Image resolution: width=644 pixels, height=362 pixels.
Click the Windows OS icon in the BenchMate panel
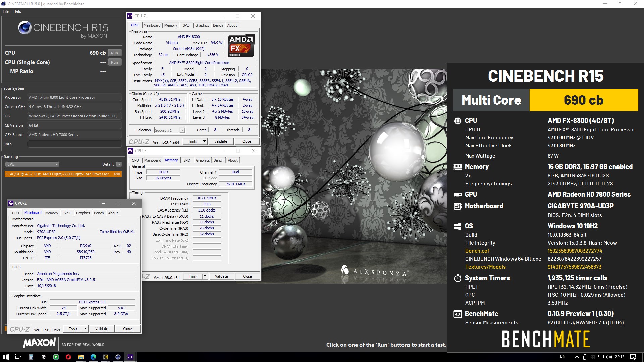[x=458, y=226]
